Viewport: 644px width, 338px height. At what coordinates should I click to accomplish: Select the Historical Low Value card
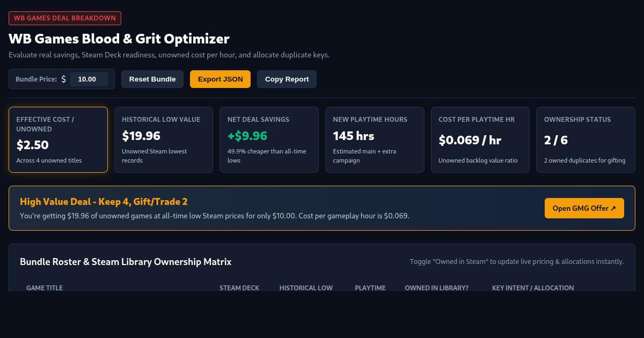coord(164,139)
